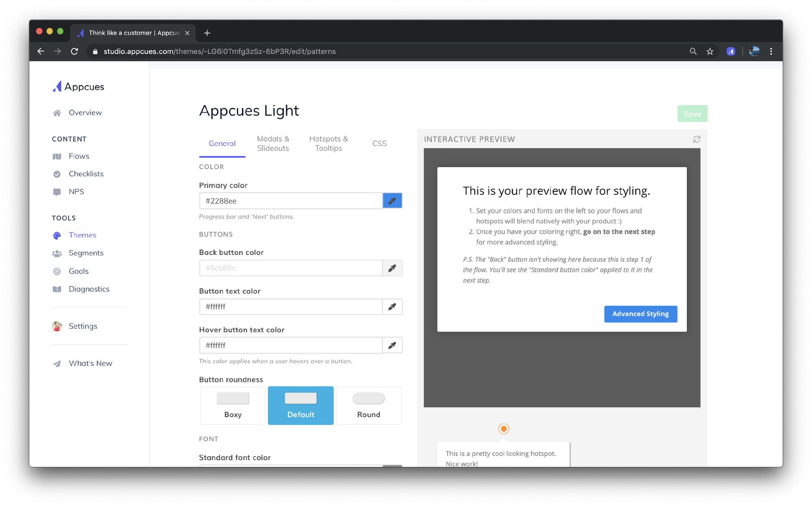This screenshot has width=812, height=506.
Task: Click the Save button
Action: tap(692, 114)
